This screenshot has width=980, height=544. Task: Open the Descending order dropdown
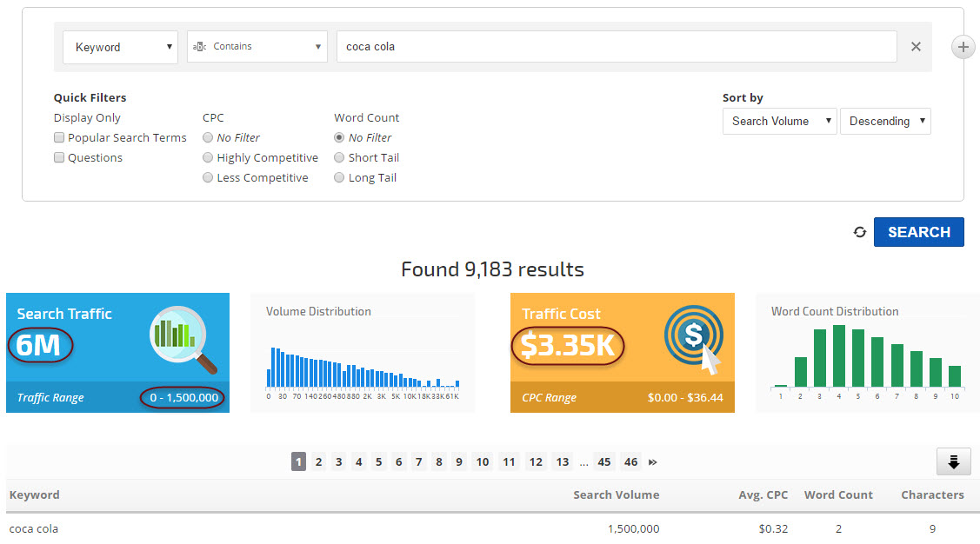pyautogui.click(x=885, y=121)
